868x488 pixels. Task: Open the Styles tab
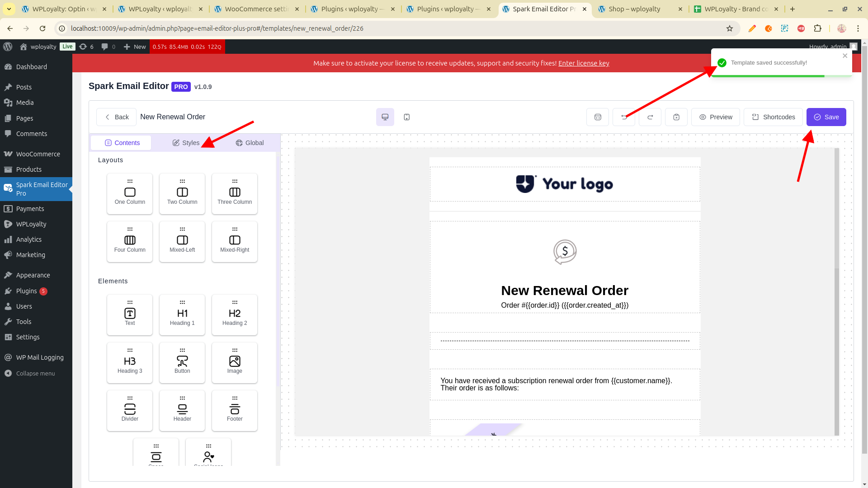tap(186, 143)
